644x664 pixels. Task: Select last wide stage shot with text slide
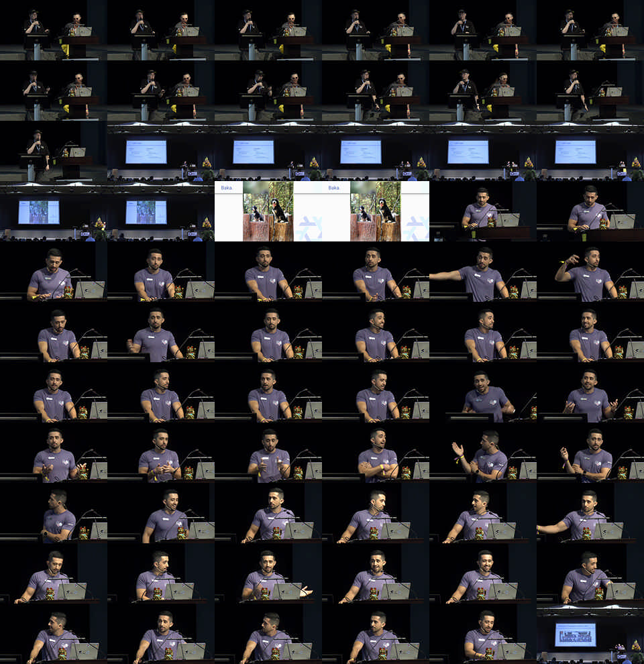coord(590,151)
